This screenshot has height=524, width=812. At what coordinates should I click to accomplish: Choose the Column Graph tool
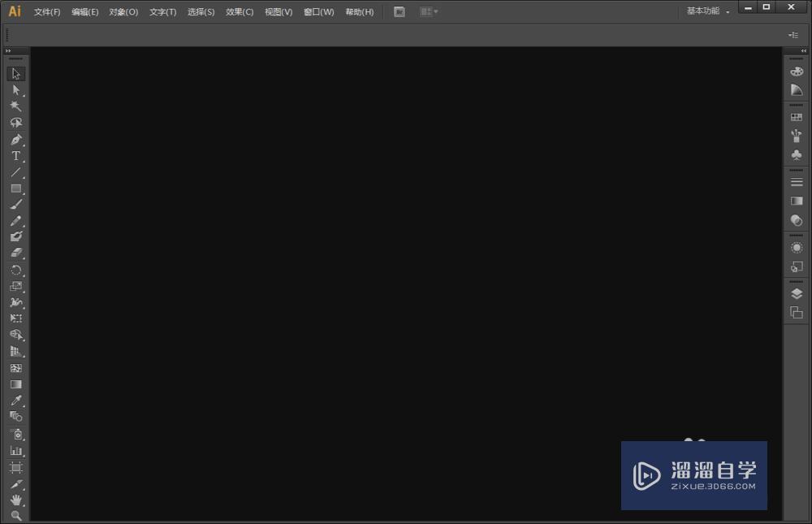click(16, 451)
